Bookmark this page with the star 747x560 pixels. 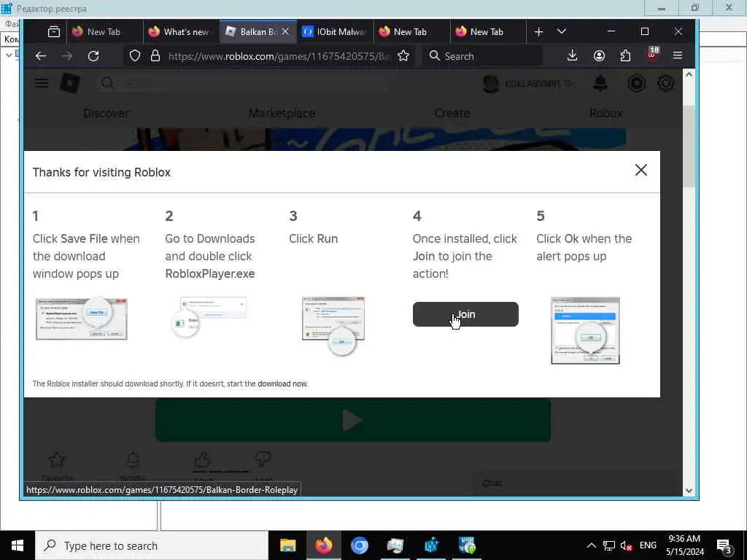403,56
